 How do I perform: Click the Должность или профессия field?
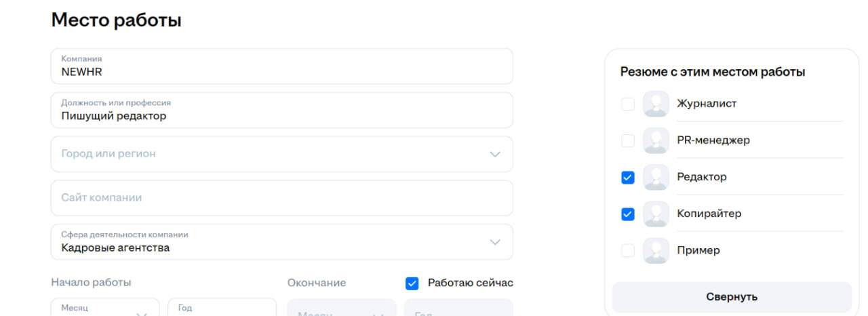click(282, 110)
